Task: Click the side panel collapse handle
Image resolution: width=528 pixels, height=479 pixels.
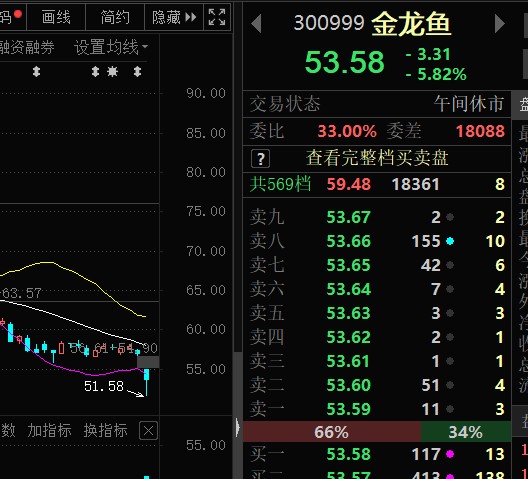Action: point(238,428)
